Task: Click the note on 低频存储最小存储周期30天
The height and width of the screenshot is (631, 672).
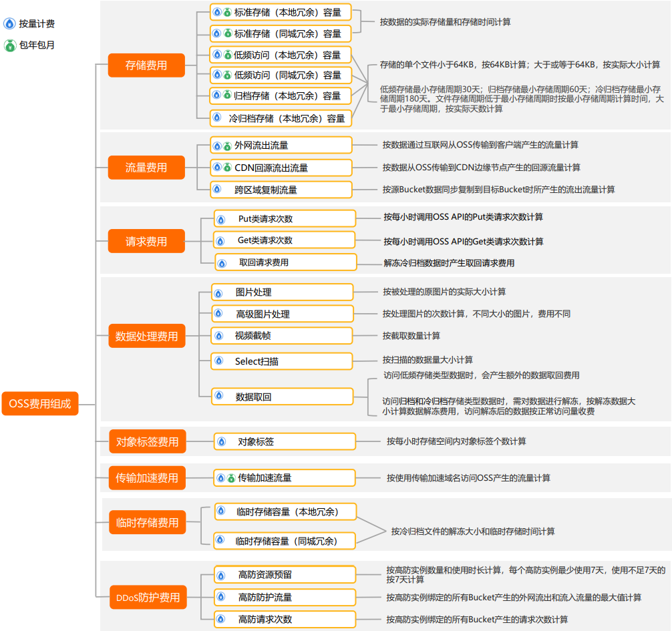Action: tap(522, 99)
